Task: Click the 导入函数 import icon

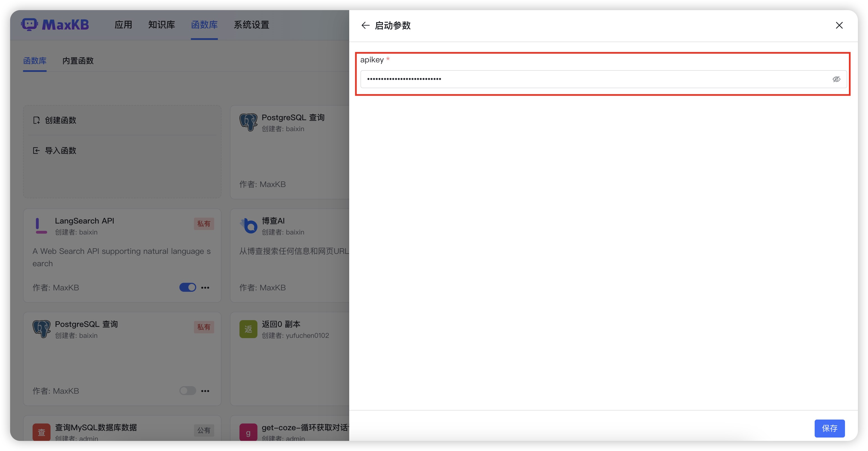Action: coord(36,151)
